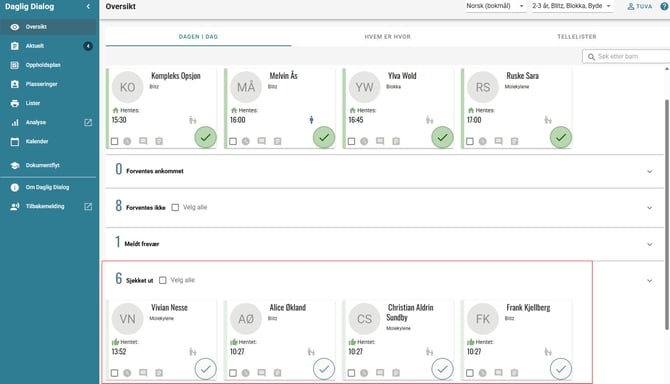Click blue person icon on Melvin Ås card
Image resolution: width=670 pixels, height=384 pixels.
pyautogui.click(x=311, y=120)
